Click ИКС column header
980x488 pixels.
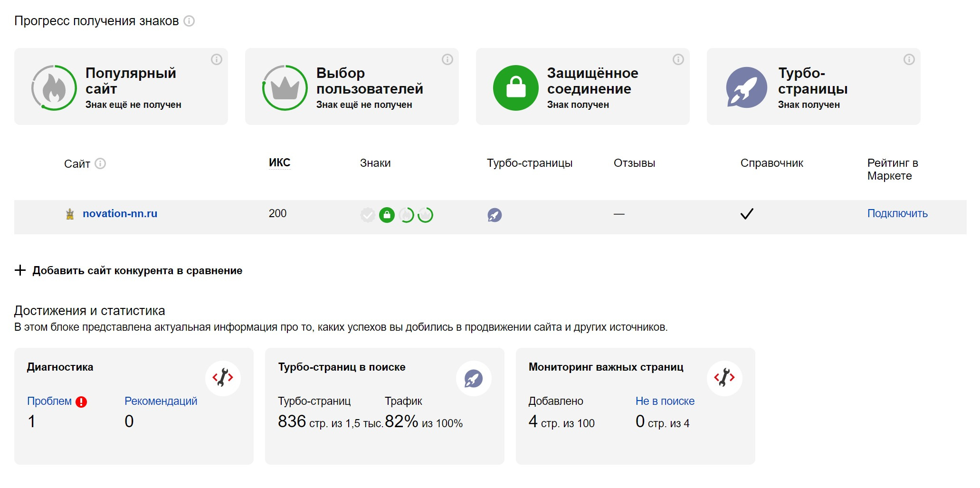coord(279,163)
